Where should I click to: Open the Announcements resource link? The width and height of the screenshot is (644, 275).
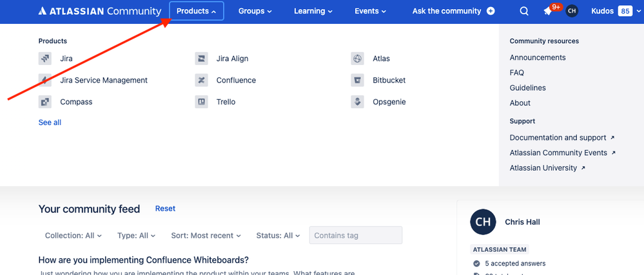point(538,57)
